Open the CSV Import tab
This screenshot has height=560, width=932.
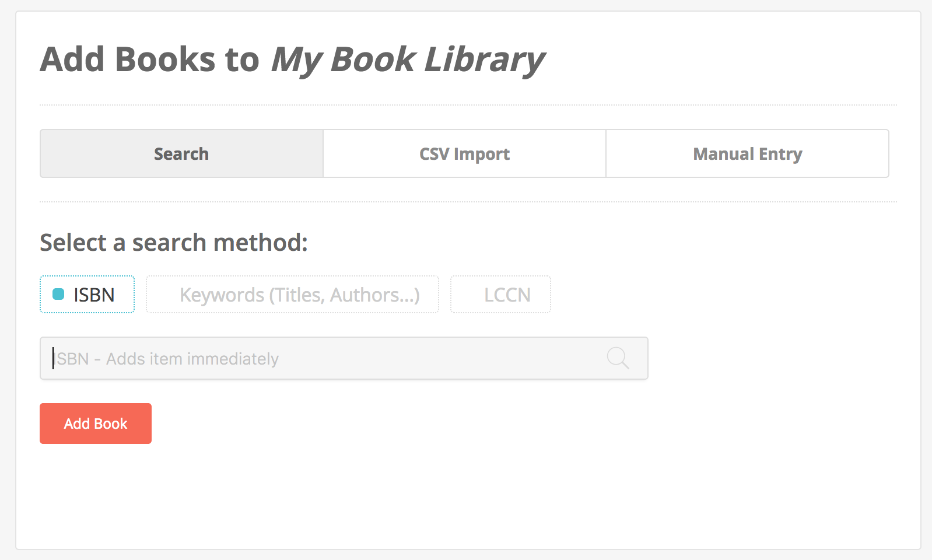click(x=464, y=154)
